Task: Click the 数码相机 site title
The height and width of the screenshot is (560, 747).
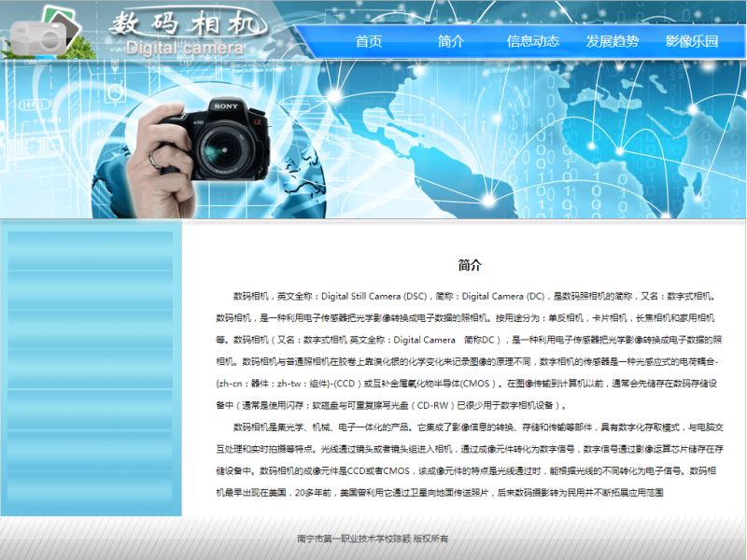Action: click(186, 22)
